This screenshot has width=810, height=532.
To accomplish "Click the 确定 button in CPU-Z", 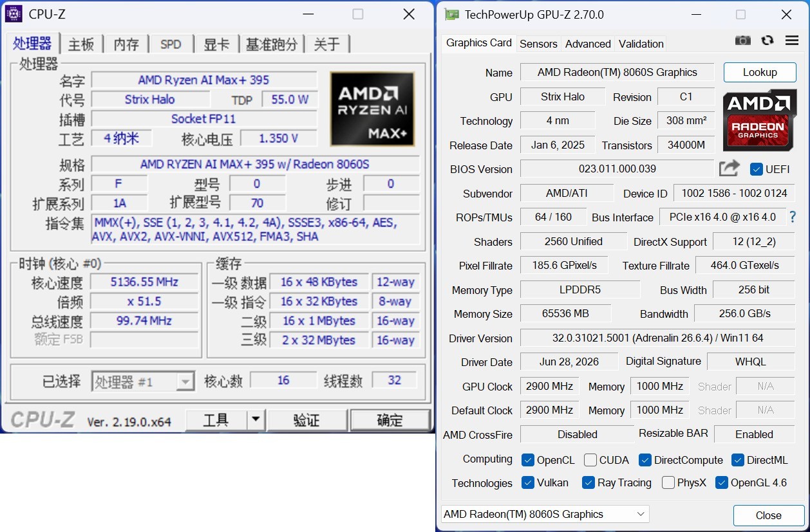I will pyautogui.click(x=390, y=420).
